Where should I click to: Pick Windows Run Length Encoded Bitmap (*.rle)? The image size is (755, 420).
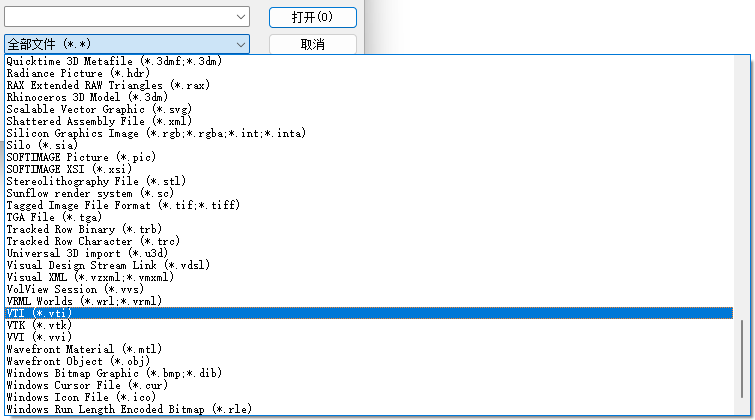click(x=369, y=409)
